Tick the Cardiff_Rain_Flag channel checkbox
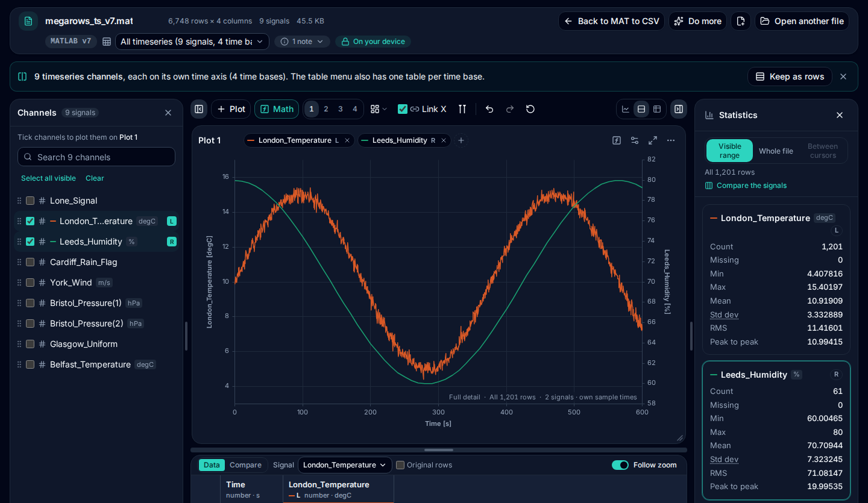Screen dimensions: 868x503 coord(30,262)
